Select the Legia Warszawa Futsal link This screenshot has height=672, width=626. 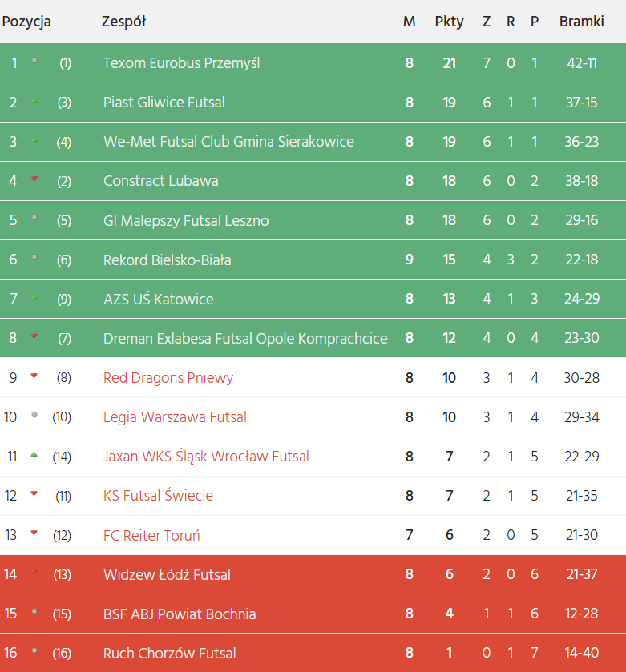click(x=175, y=416)
